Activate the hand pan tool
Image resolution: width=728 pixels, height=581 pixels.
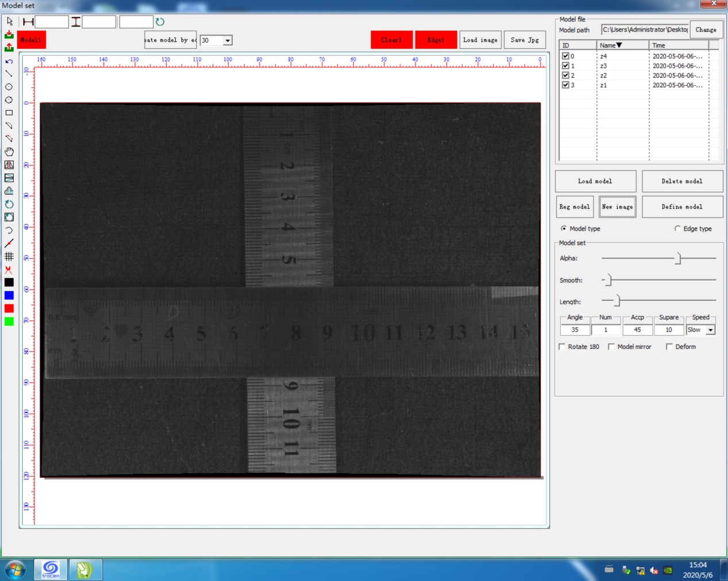click(x=9, y=152)
